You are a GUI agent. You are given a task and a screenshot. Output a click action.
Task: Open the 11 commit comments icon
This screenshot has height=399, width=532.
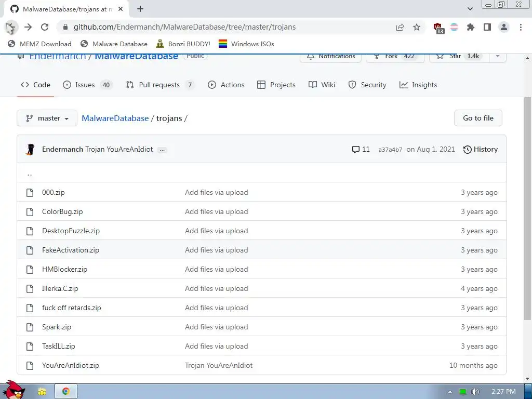tap(361, 149)
